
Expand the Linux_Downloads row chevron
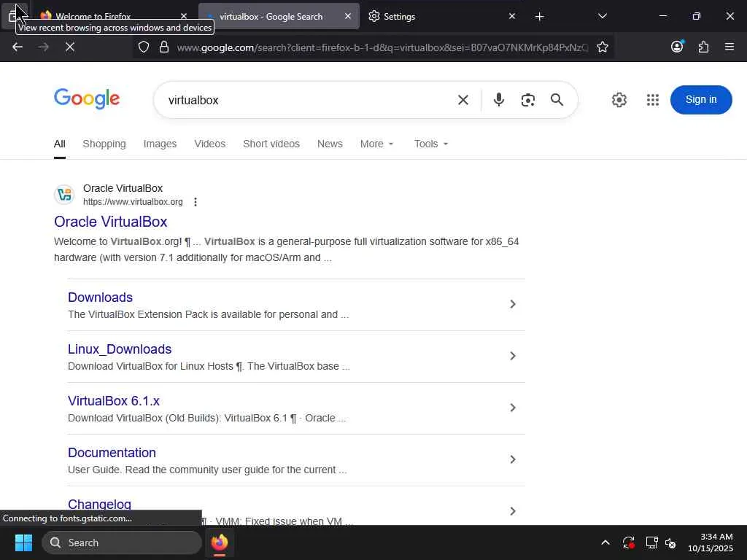click(513, 356)
